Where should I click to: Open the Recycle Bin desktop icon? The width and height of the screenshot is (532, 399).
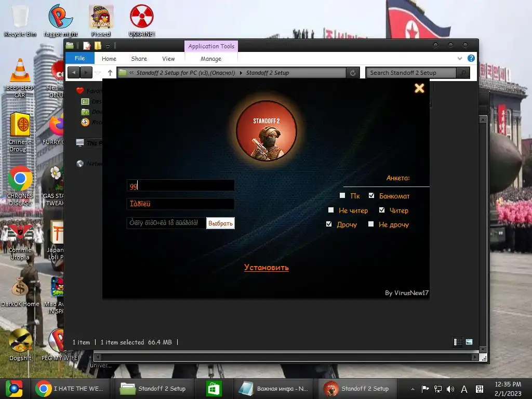[x=20, y=20]
